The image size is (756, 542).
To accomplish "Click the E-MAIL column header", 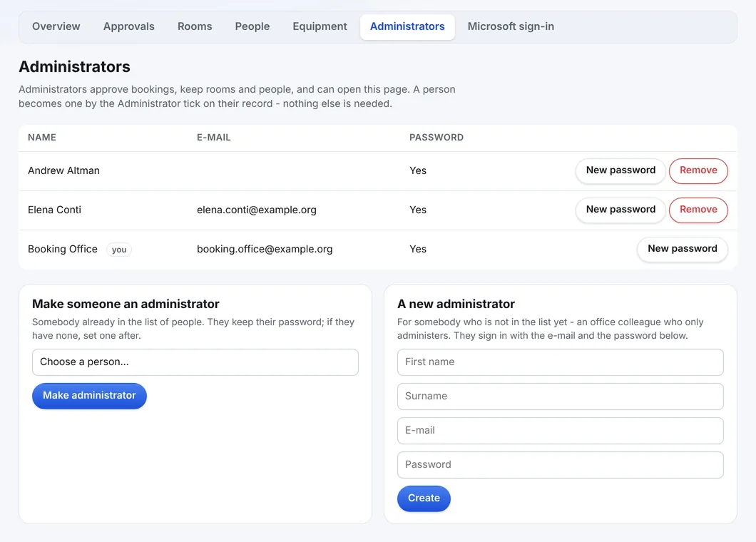I will [213, 138].
